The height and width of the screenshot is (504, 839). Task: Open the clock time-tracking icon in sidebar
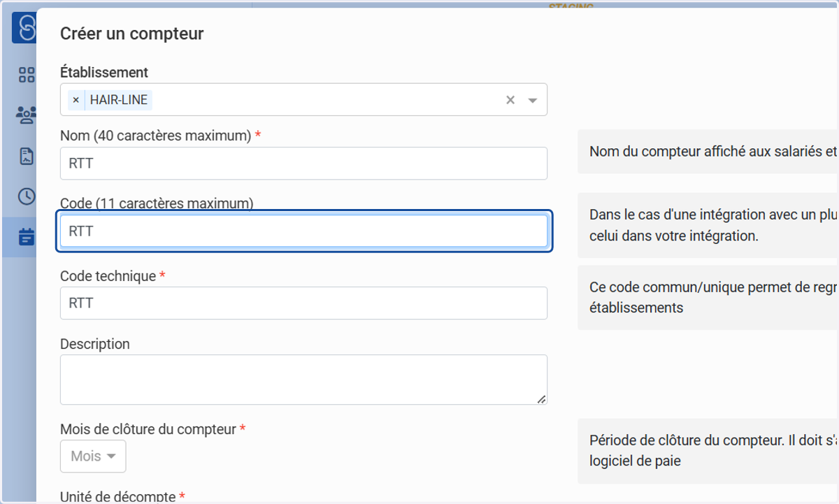pyautogui.click(x=27, y=196)
